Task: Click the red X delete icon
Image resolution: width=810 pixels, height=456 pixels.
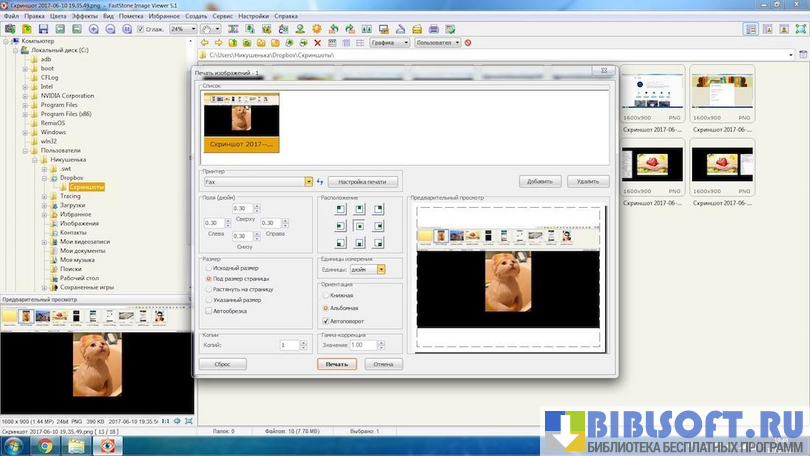Action: pyautogui.click(x=318, y=43)
